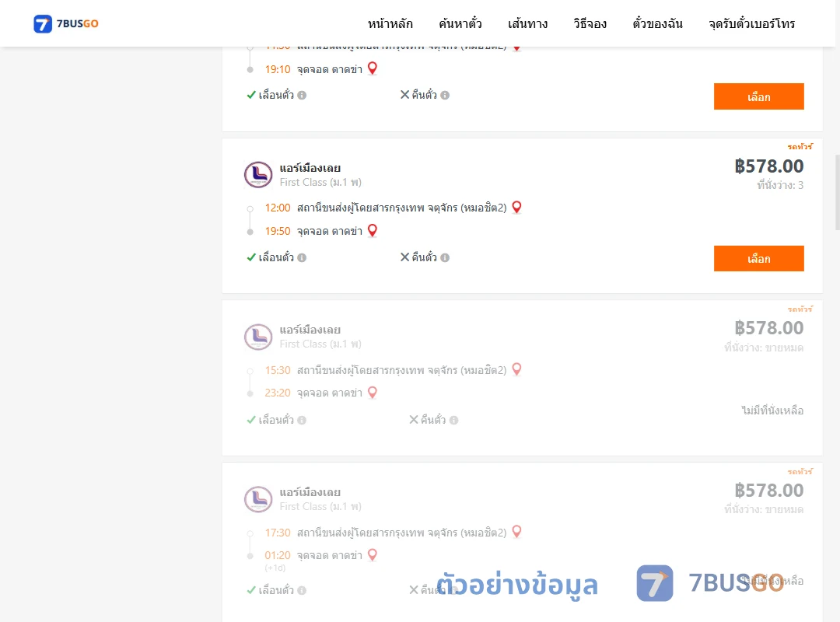Click the 01:20 arrival time text
The height and width of the screenshot is (622, 840).
pos(278,556)
